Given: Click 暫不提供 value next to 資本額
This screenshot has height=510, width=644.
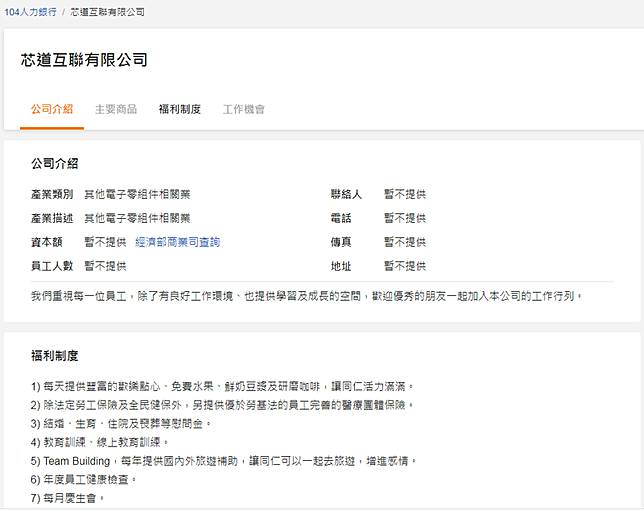Looking at the screenshot, I should [x=105, y=242].
